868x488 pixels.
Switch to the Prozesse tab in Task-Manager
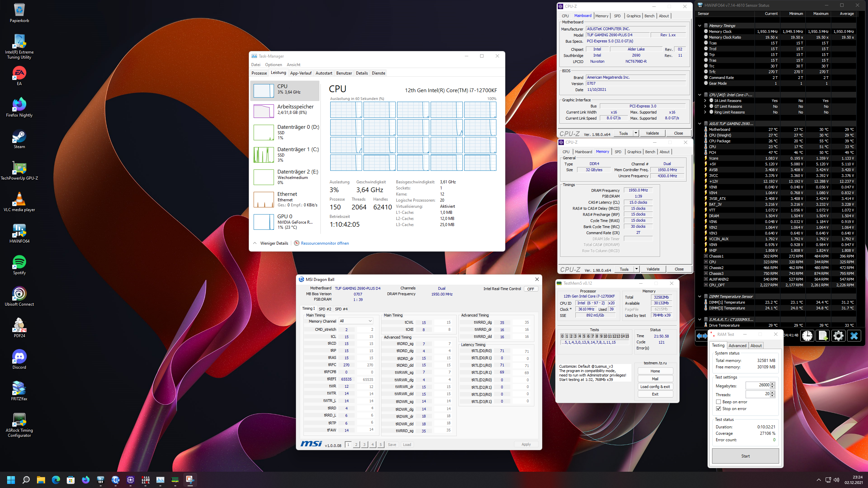(259, 73)
